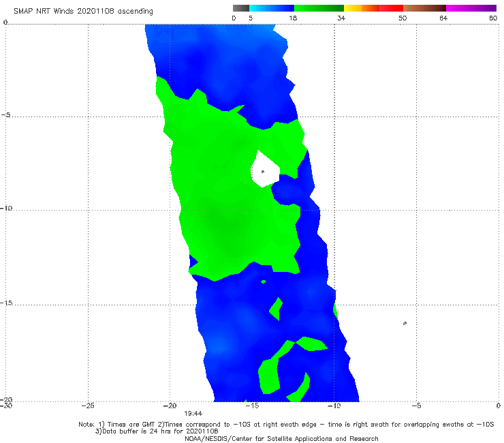Click the '64' label under the color bar
Screen dimensions: 504x443
[x=443, y=18]
